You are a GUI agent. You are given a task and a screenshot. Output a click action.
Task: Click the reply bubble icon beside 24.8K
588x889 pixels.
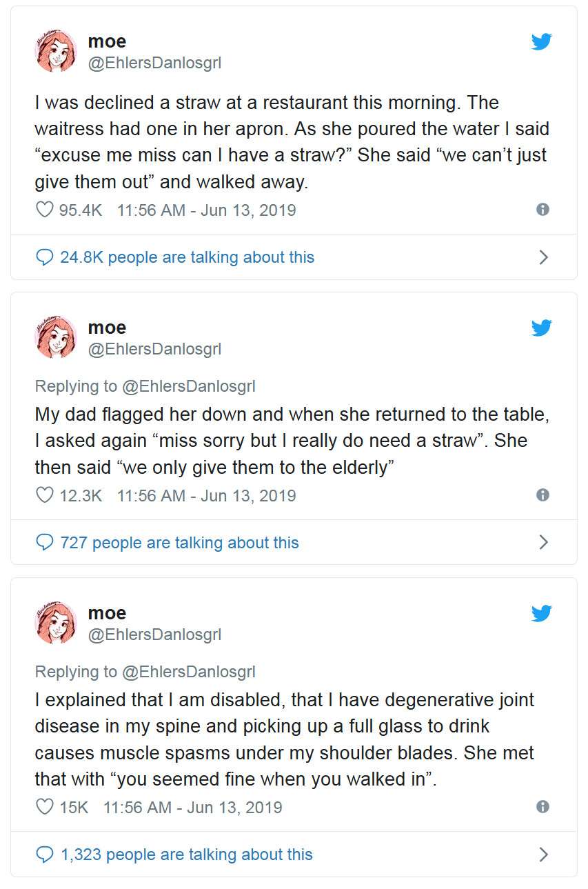45,257
